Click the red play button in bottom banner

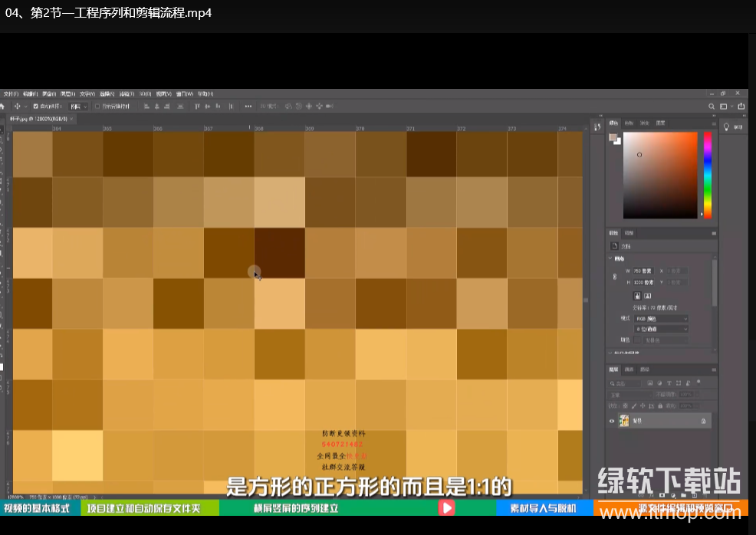coord(446,507)
